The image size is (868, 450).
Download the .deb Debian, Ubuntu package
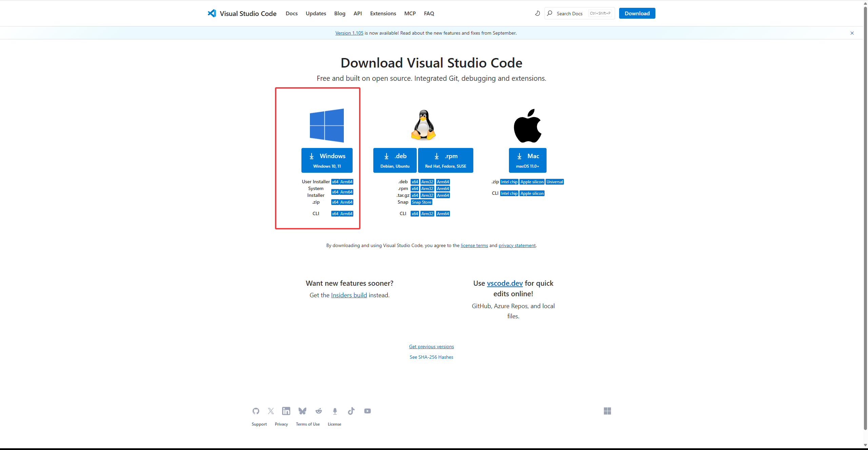pos(395,160)
